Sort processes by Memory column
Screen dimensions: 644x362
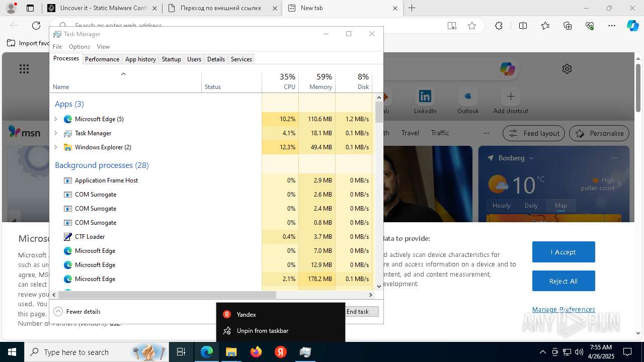click(x=317, y=82)
